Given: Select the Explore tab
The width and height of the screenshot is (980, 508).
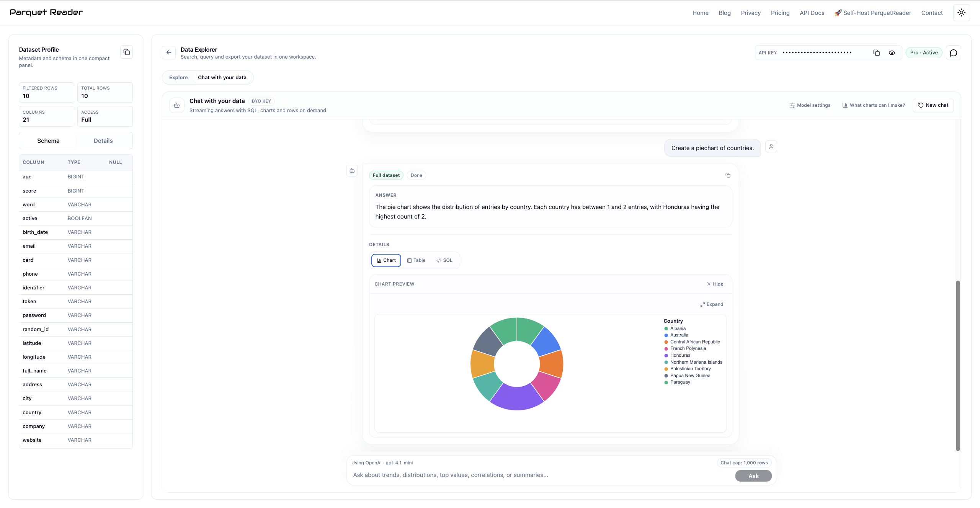Looking at the screenshot, I should [178, 77].
